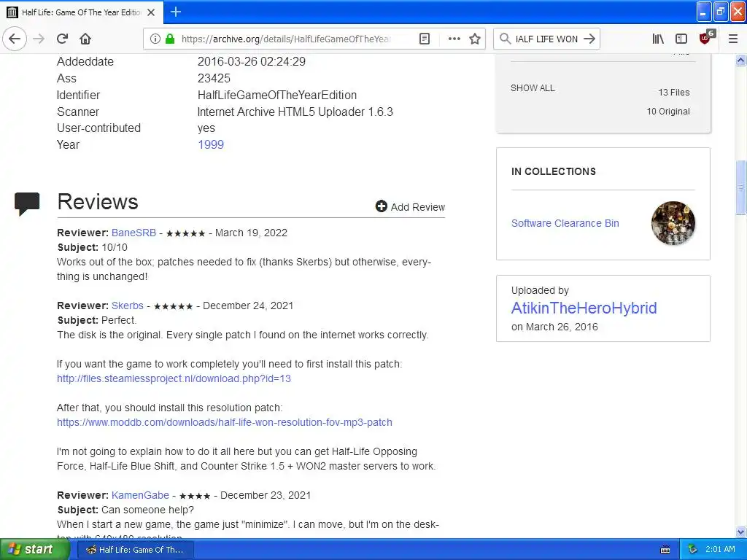
Task: Show sidebars icon in toolbar
Action: (681, 39)
